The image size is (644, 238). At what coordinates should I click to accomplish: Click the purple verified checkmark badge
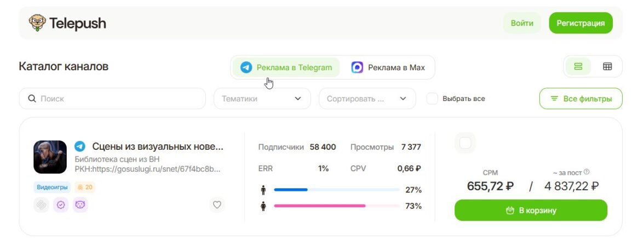tap(61, 205)
